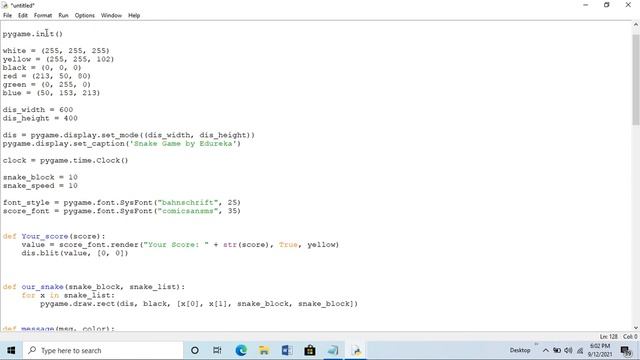The image size is (640, 360).
Task: Click the 'Col: 0' status bar entry
Action: click(630, 336)
